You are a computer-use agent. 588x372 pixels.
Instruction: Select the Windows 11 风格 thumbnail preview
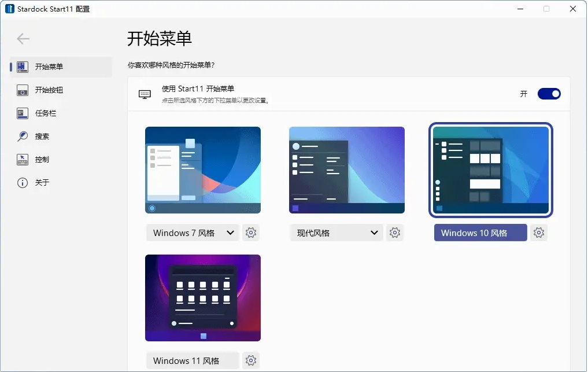coord(202,297)
